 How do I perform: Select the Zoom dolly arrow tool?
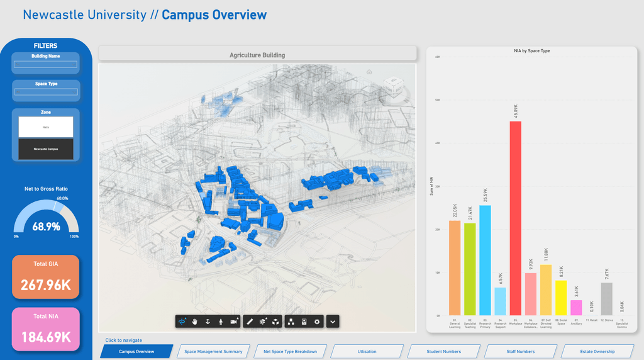pyautogui.click(x=208, y=322)
